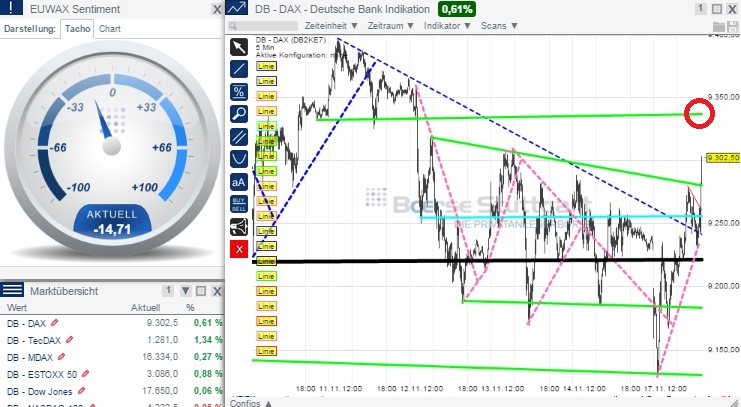Click the chart icon beside DB - DAX title
Viewport: 741px width, 407px height.
tap(237, 8)
